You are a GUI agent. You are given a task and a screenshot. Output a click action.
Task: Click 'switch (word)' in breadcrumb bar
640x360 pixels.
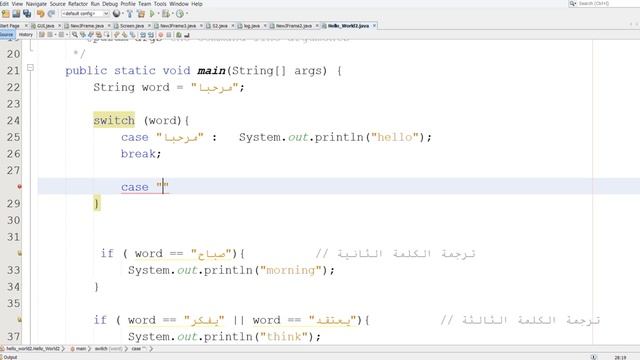click(109, 349)
